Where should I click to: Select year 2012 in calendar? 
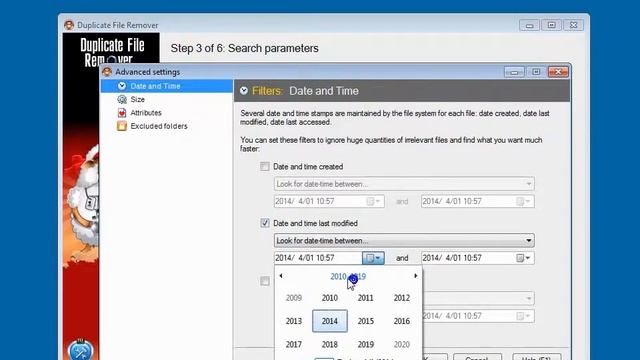tap(402, 298)
